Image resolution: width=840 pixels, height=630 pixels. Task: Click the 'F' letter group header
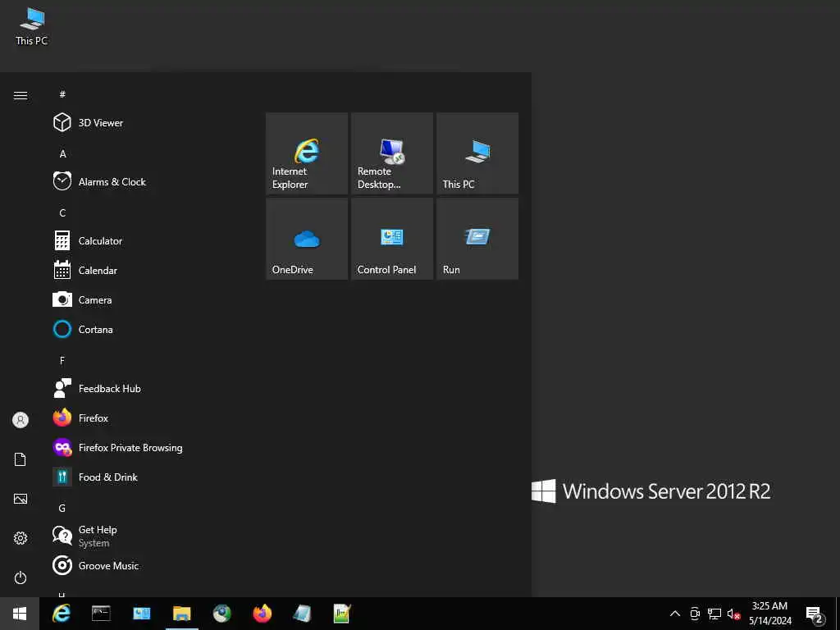coord(62,361)
